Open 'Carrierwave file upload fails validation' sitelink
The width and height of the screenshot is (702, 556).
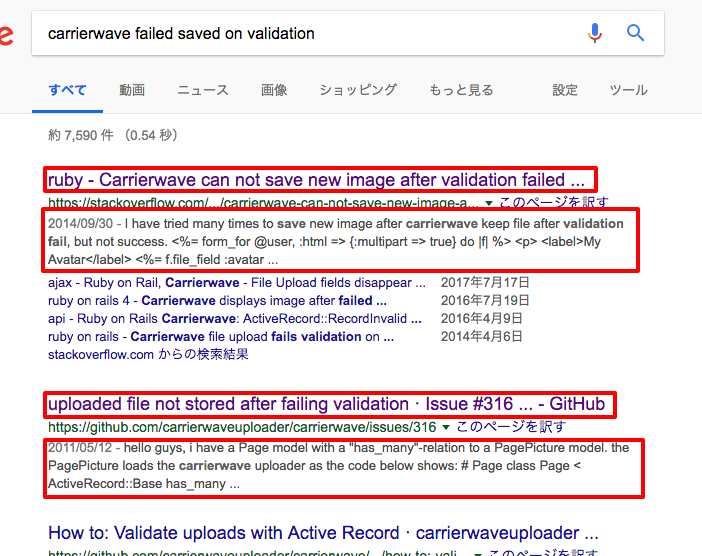[x=221, y=337]
